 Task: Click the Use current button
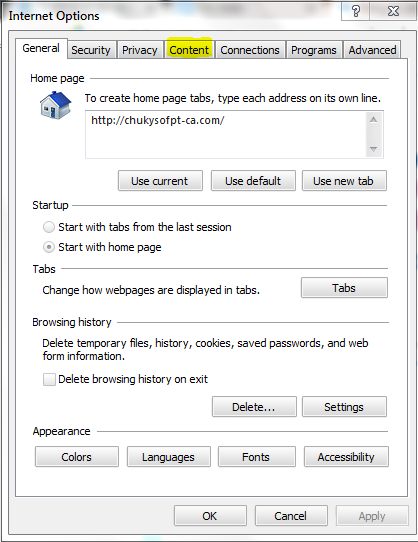(x=160, y=181)
